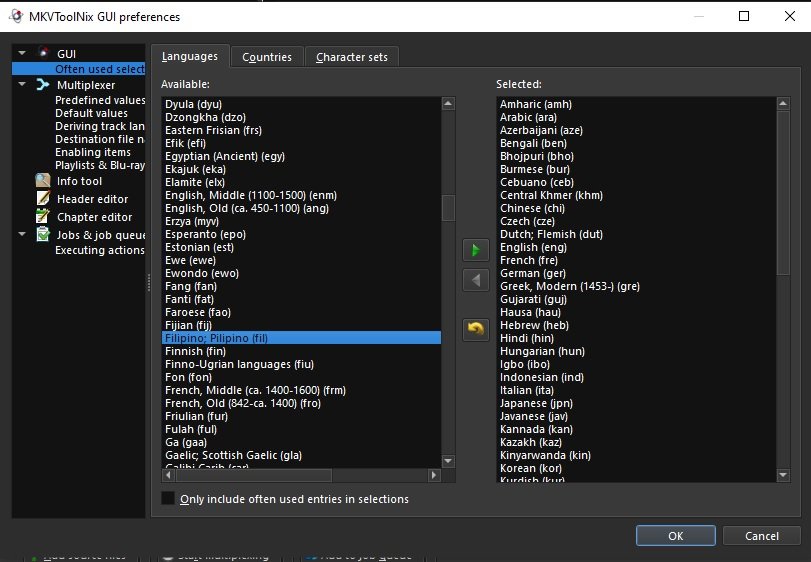Select 'Indonesian (ind)' in Selected list

pyautogui.click(x=636, y=377)
